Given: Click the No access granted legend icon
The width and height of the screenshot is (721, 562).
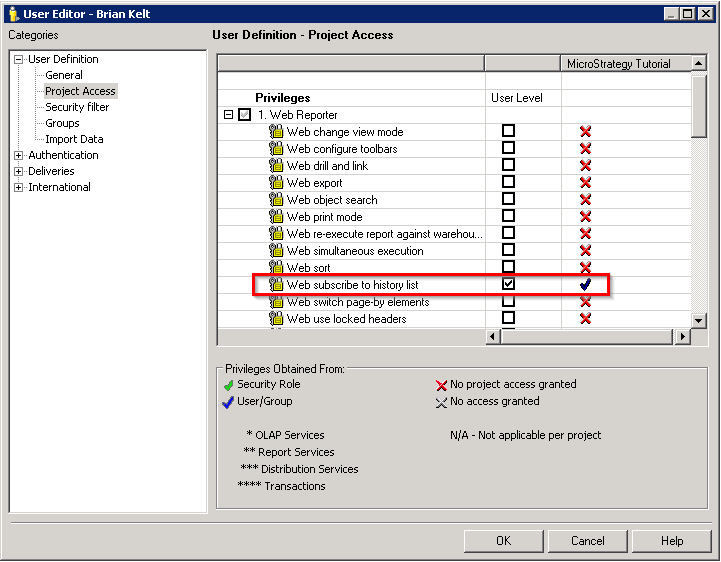Looking at the screenshot, I should 441,403.
